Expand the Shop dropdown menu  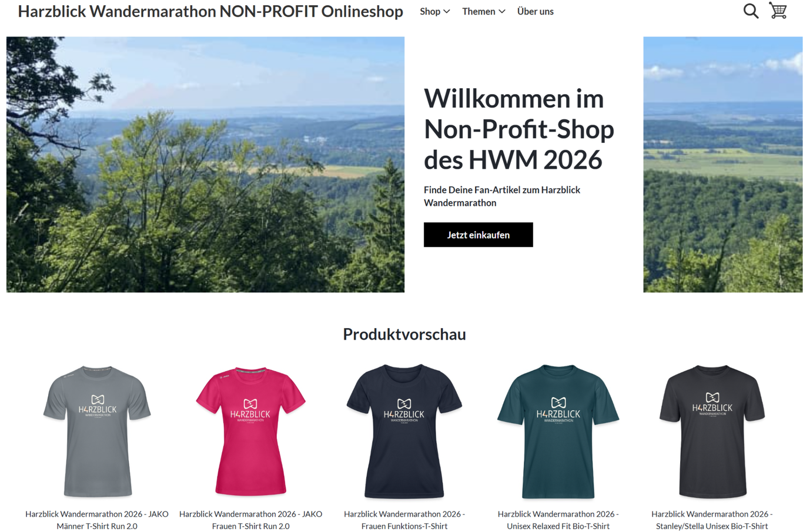(435, 11)
